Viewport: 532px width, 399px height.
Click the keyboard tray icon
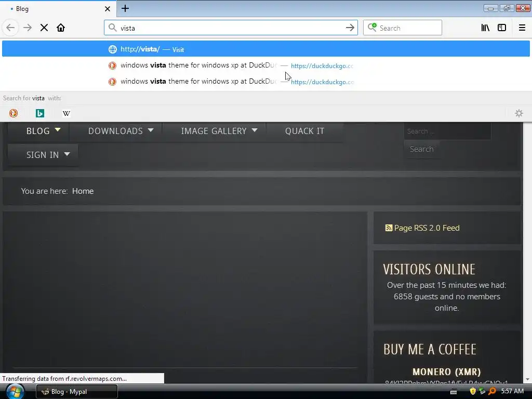[453, 392]
